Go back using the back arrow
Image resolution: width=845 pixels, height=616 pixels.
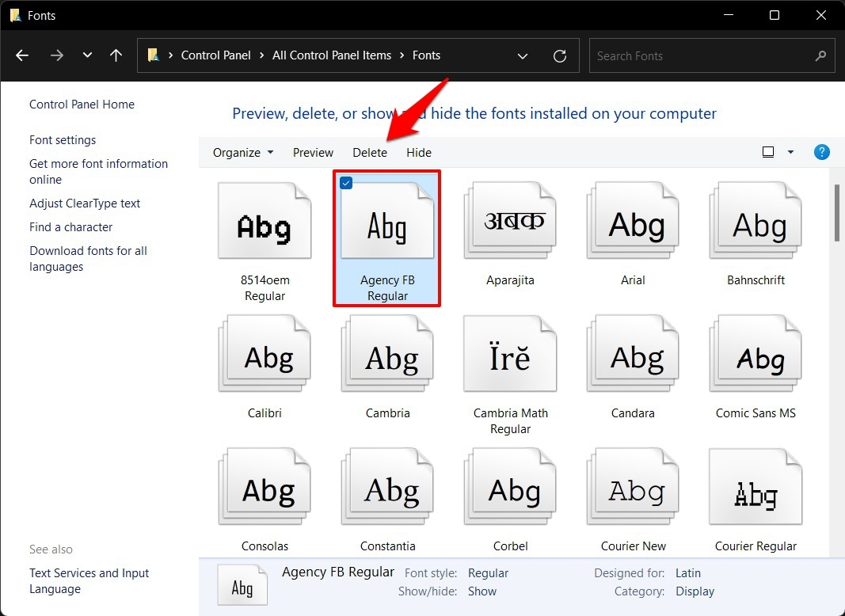point(22,55)
